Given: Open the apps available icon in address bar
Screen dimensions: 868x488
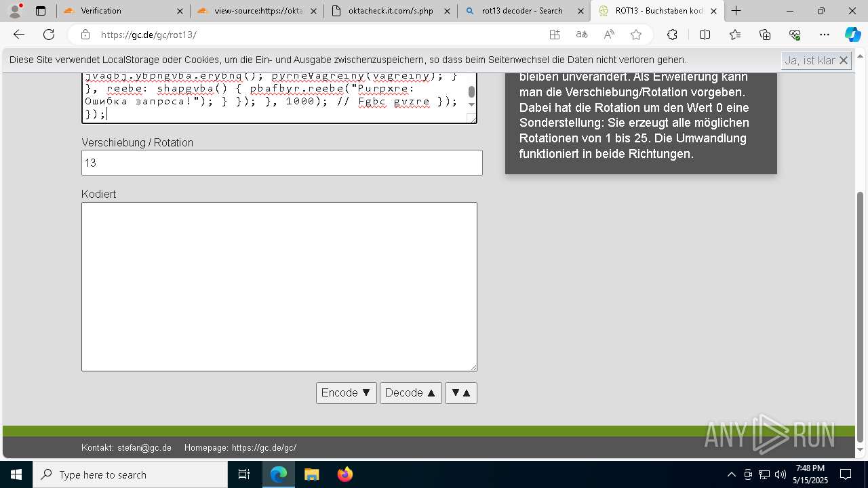Looking at the screenshot, I should click(x=555, y=35).
